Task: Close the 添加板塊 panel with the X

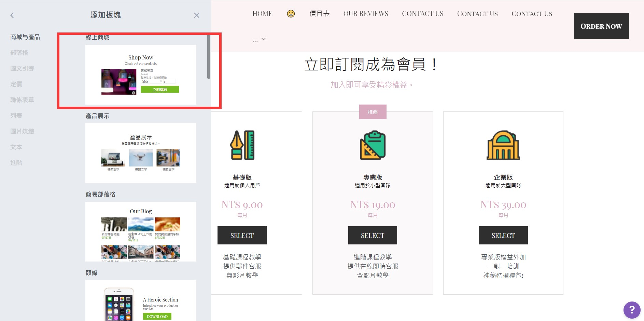Action: point(196,15)
